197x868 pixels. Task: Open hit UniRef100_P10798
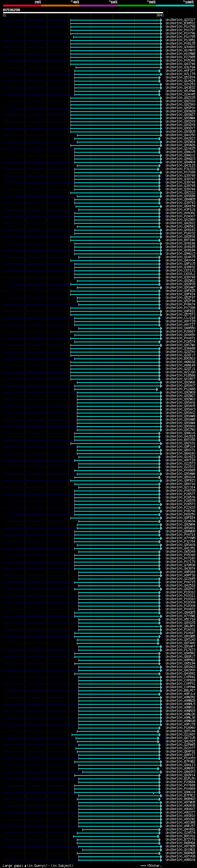click(x=180, y=26)
